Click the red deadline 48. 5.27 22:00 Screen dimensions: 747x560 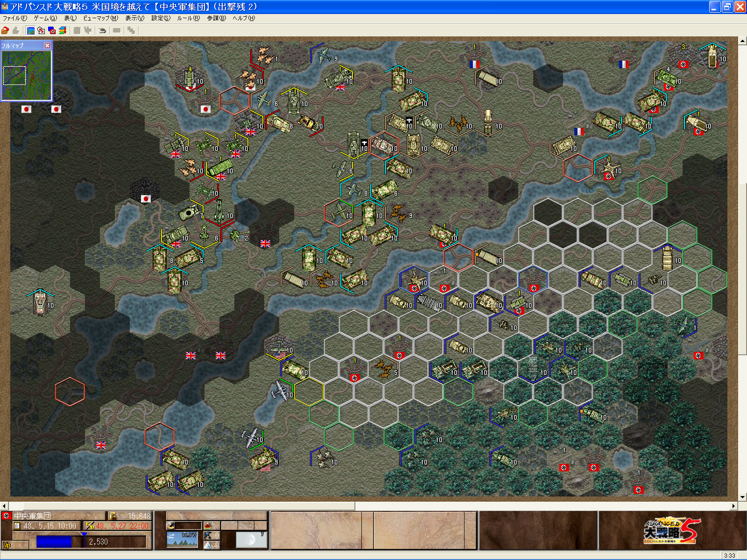(122, 526)
